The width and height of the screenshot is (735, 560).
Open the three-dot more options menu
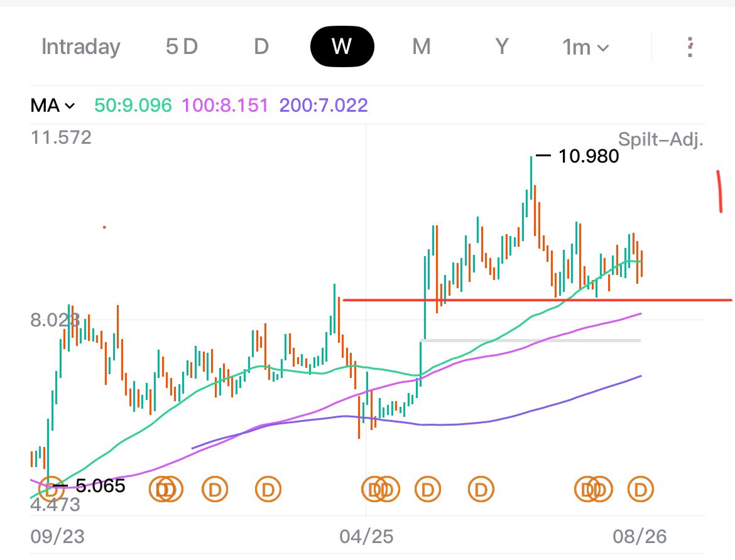point(690,47)
